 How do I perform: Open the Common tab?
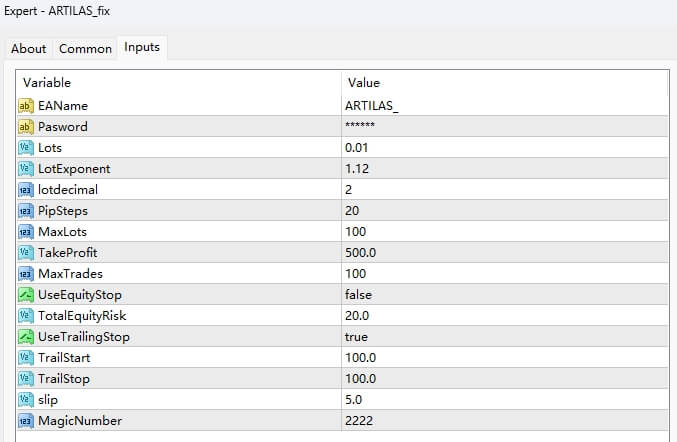(x=85, y=48)
